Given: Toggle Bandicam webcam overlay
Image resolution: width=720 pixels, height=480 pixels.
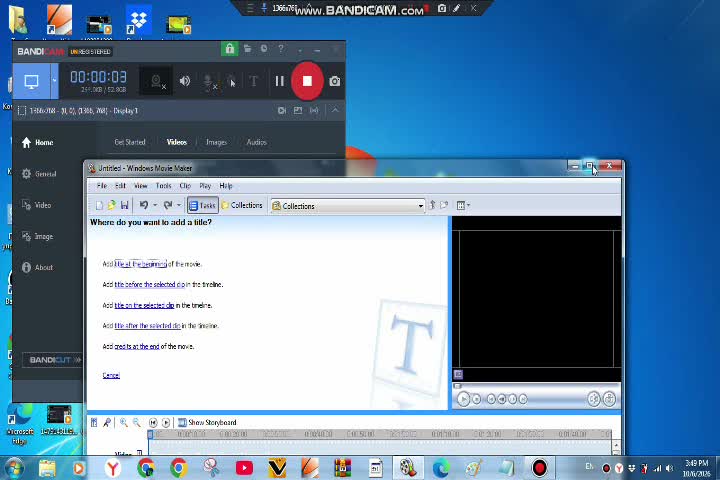Looking at the screenshot, I should pos(156,81).
